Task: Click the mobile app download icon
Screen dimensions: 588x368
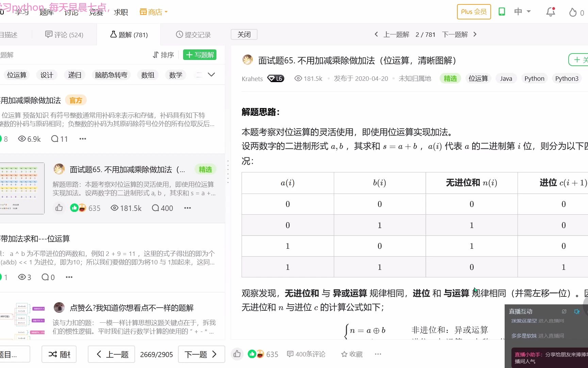Action: (x=502, y=11)
